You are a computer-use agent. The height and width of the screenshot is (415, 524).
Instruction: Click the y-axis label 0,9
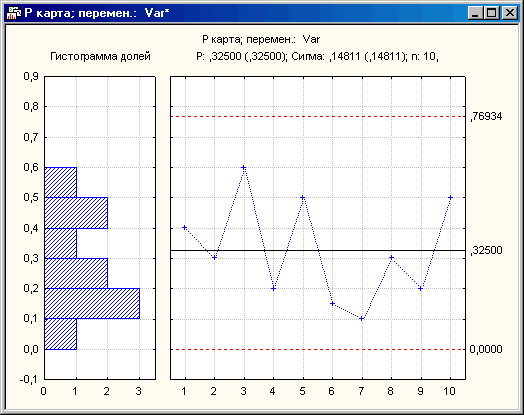click(x=31, y=76)
